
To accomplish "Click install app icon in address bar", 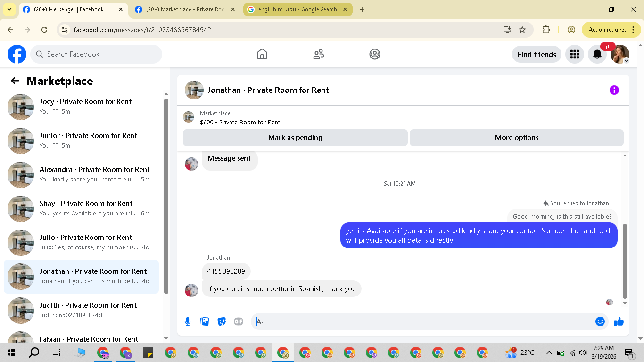I will pyautogui.click(x=507, y=30).
